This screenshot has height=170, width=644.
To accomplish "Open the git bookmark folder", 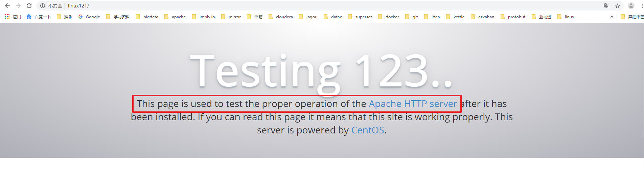I will tap(412, 17).
